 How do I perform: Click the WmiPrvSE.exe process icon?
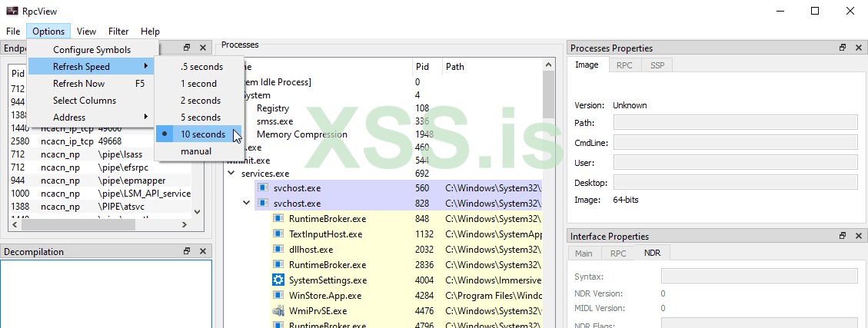(278, 311)
